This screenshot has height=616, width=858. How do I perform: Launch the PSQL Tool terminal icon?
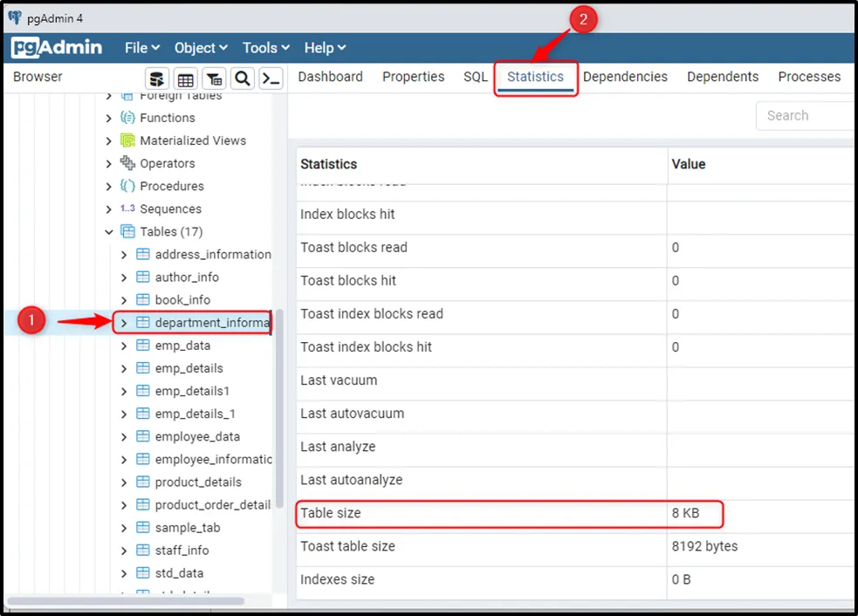click(x=271, y=79)
